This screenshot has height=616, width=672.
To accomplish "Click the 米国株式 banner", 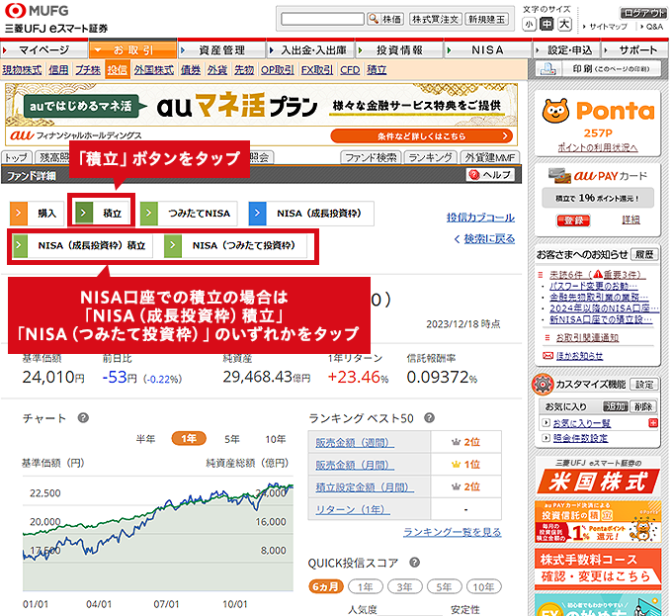I will (x=598, y=481).
